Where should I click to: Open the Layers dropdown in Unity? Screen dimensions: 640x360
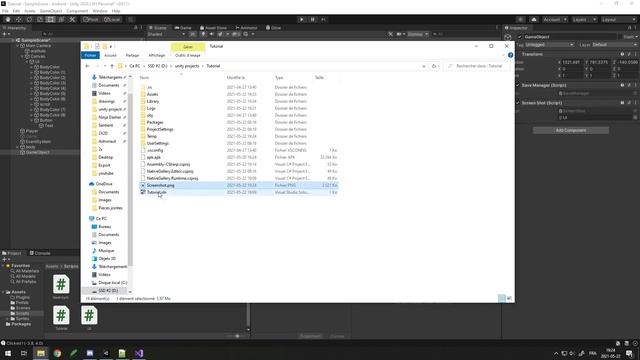tap(584, 20)
